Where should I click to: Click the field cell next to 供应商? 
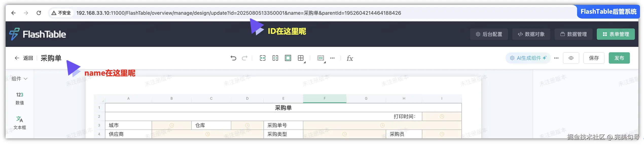(208, 134)
